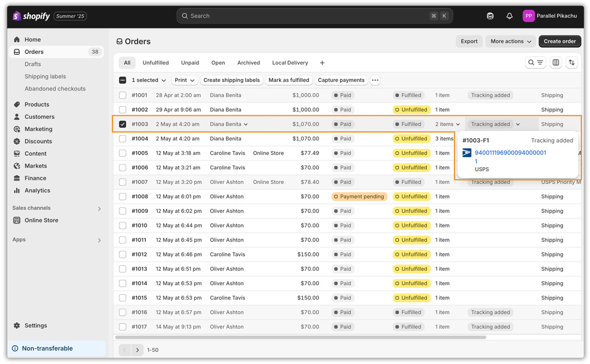Click the Export button
The height and width of the screenshot is (364, 590).
pyautogui.click(x=469, y=41)
